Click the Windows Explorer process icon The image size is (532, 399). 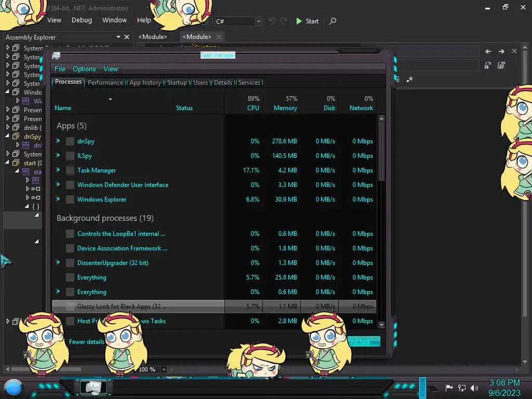[x=70, y=199]
